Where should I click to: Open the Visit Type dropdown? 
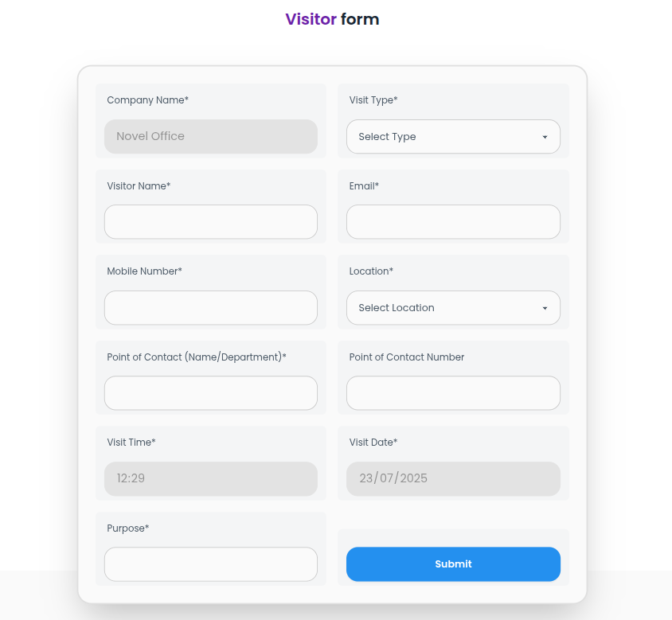tap(452, 136)
